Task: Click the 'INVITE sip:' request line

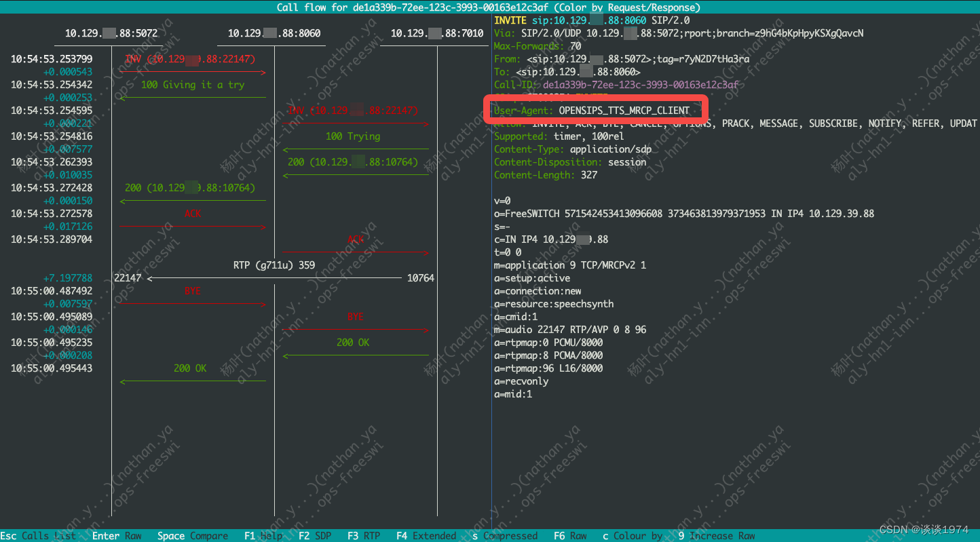Action: [x=592, y=20]
